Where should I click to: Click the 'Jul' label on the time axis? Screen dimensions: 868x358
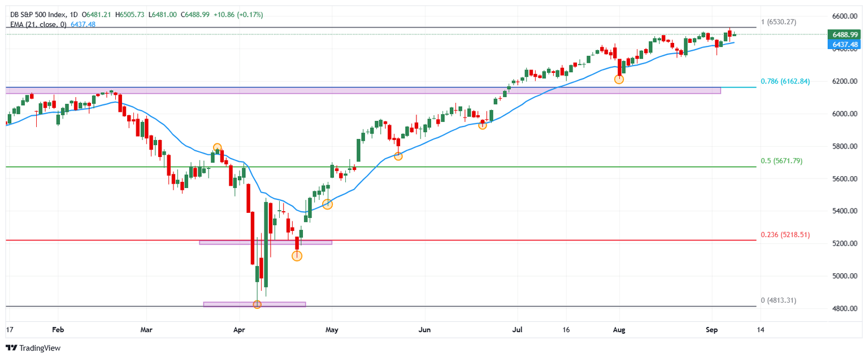[x=517, y=329]
